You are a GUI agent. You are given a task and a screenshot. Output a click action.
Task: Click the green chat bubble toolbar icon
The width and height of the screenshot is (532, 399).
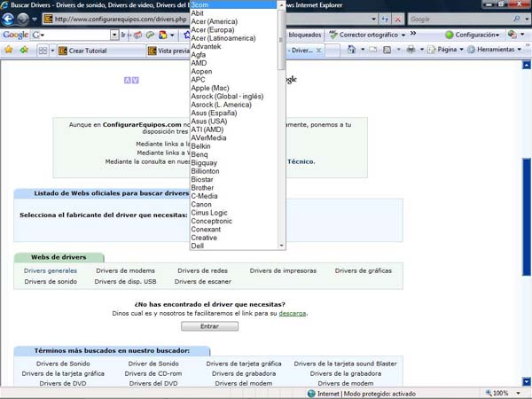150,35
